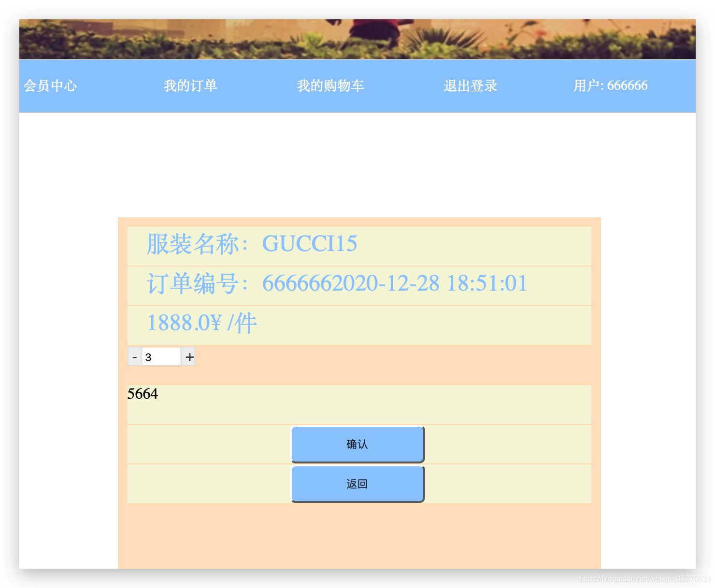Viewport: 715px width, 588px height.
Task: Increase quantity with the plus button
Action: [x=188, y=357]
